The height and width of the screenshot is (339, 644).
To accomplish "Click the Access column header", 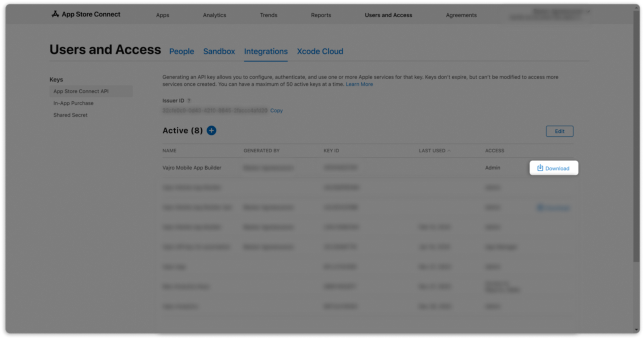I will point(495,151).
